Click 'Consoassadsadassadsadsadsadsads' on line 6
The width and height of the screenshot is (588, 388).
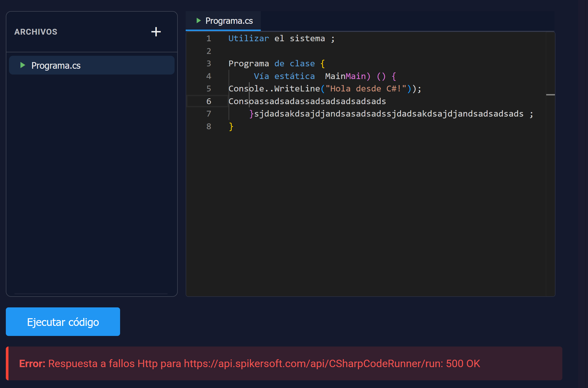pos(307,101)
